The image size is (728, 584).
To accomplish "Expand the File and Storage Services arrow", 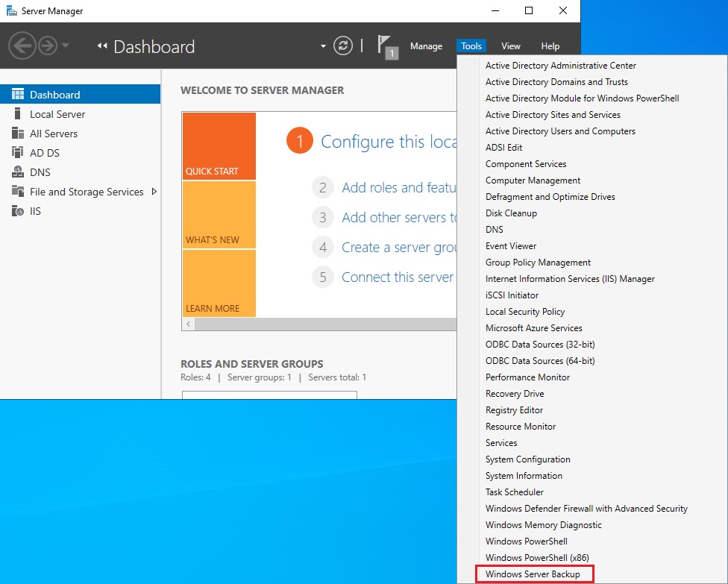I will point(154,192).
